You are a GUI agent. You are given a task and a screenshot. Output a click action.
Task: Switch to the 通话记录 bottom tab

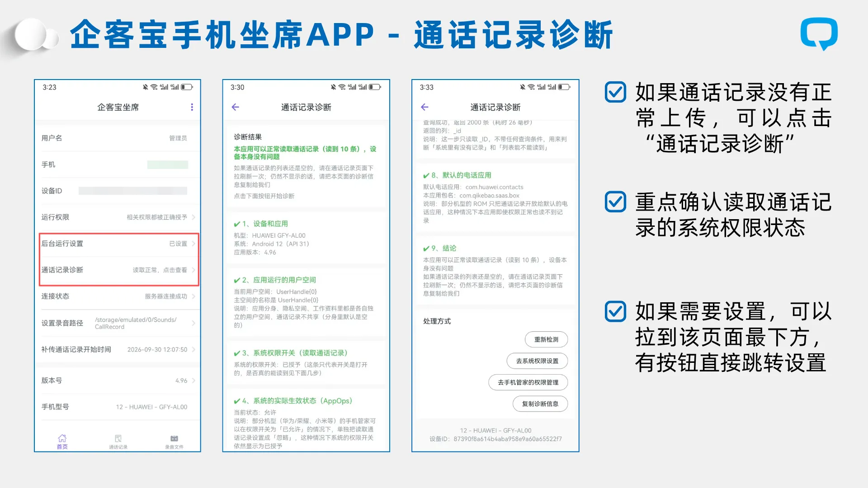pyautogui.click(x=118, y=441)
